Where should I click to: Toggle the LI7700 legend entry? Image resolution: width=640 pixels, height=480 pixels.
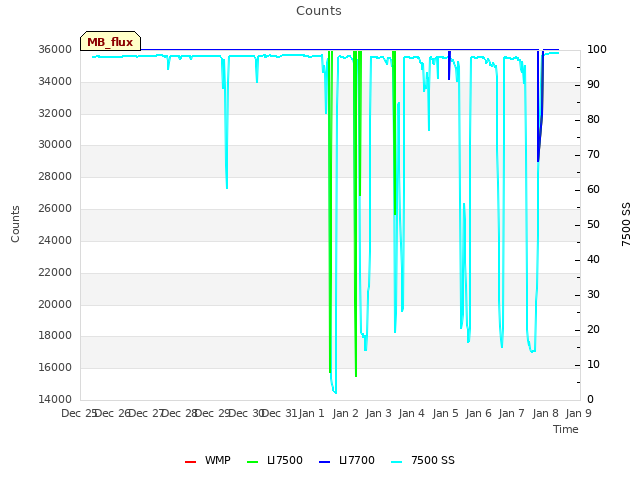[347, 460]
